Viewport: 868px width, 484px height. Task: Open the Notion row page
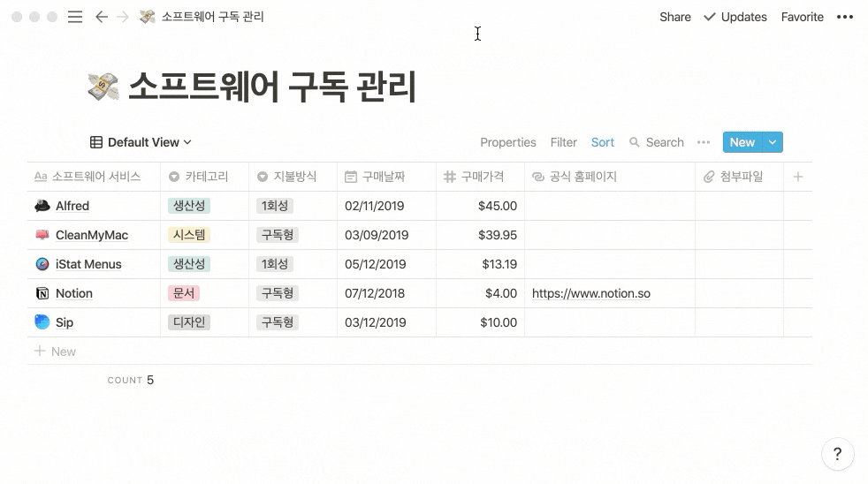coord(74,293)
